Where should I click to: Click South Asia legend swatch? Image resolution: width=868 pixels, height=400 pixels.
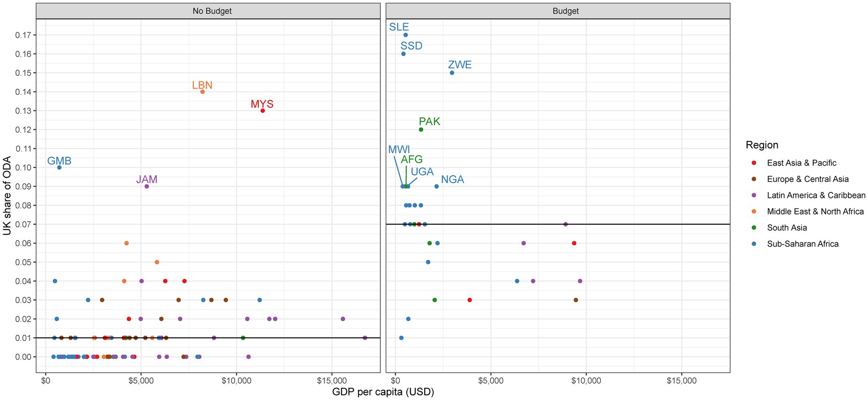pos(754,228)
